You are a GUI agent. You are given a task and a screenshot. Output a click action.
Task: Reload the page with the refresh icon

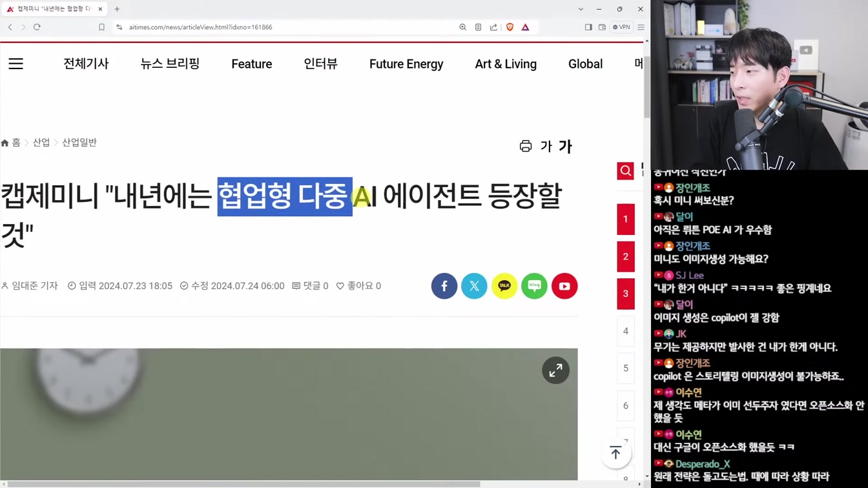[x=37, y=27]
